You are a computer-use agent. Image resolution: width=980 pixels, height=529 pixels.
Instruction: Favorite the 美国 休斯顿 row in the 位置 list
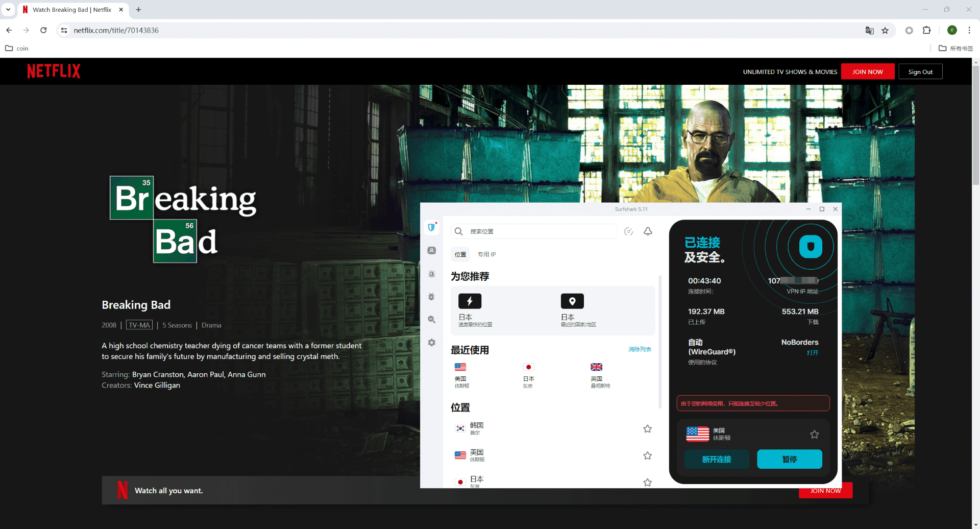(x=648, y=455)
